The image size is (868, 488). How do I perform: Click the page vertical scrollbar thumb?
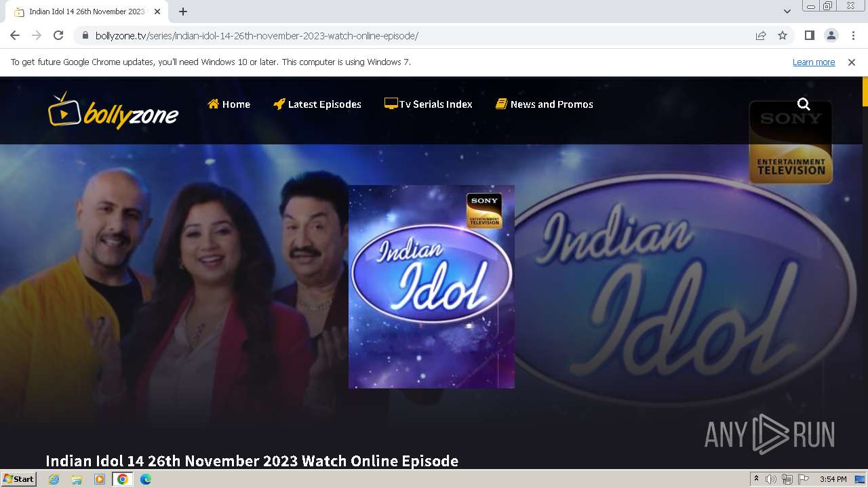pos(865,91)
